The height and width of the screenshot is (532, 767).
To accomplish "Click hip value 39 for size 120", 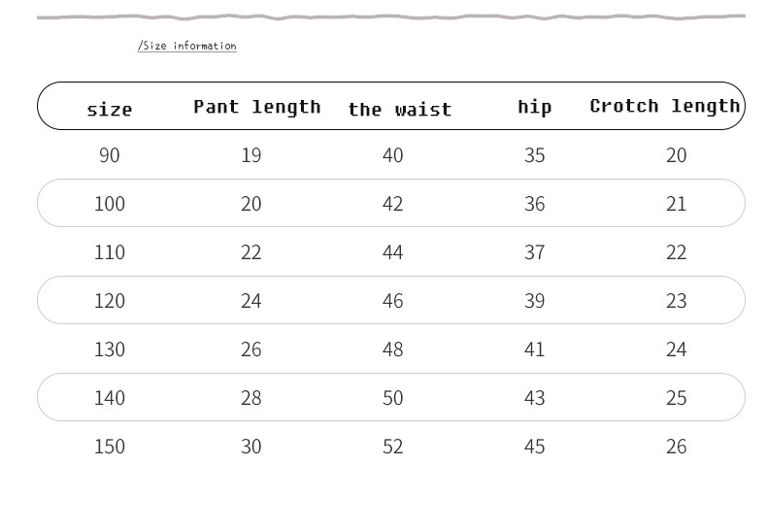I will pyautogui.click(x=535, y=301).
